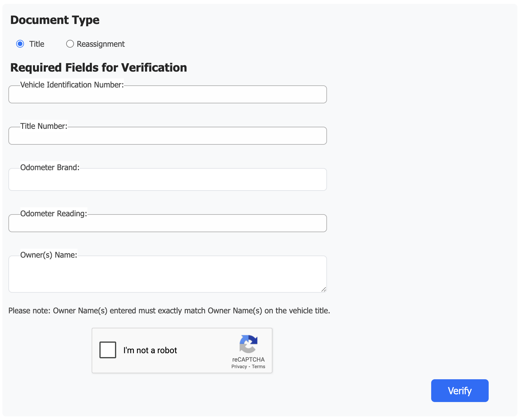Click the "Required Fields for Verification" heading
Screen dimensions: 524x420
pyautogui.click(x=99, y=68)
